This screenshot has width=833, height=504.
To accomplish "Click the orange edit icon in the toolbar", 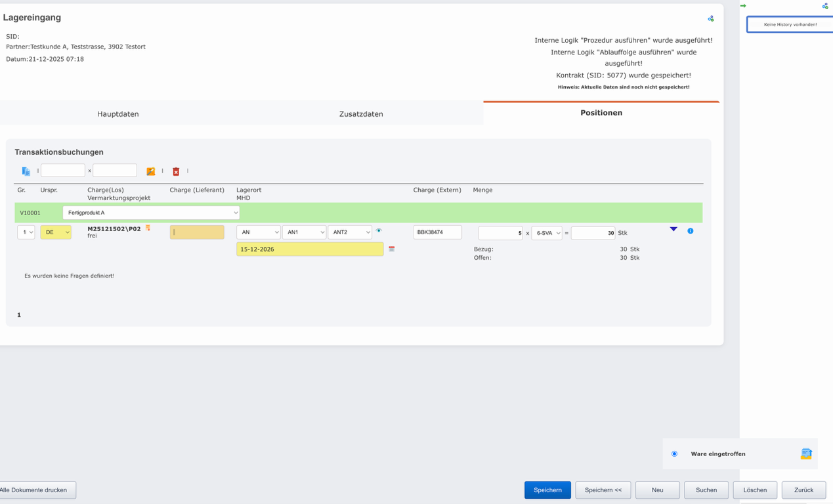I will (x=150, y=171).
